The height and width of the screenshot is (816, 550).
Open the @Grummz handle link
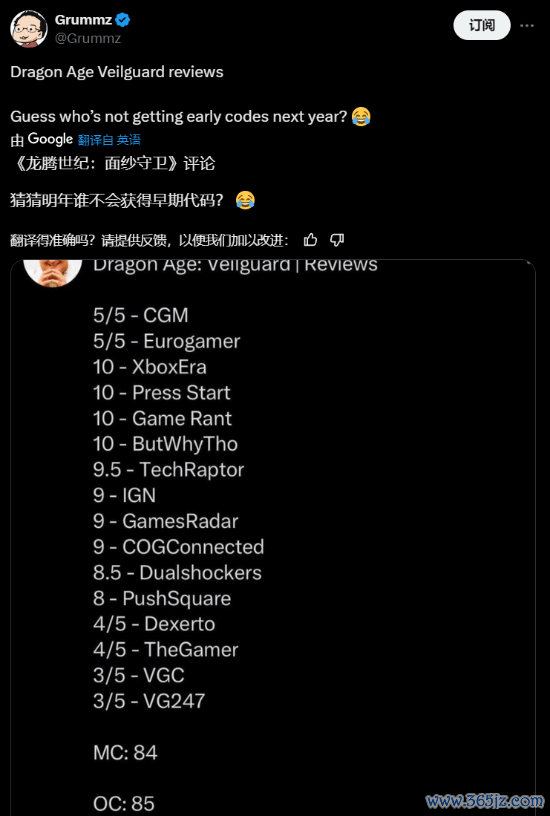tap(88, 39)
